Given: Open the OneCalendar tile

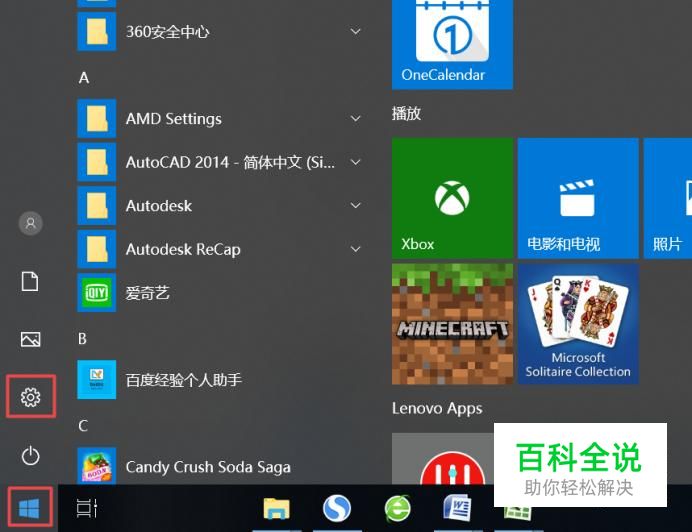Looking at the screenshot, I should tap(452, 44).
